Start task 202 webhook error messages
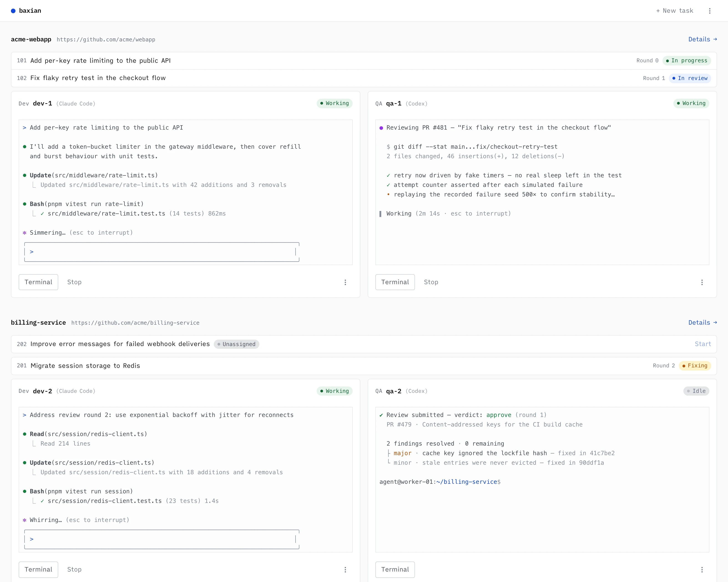 pyautogui.click(x=703, y=344)
